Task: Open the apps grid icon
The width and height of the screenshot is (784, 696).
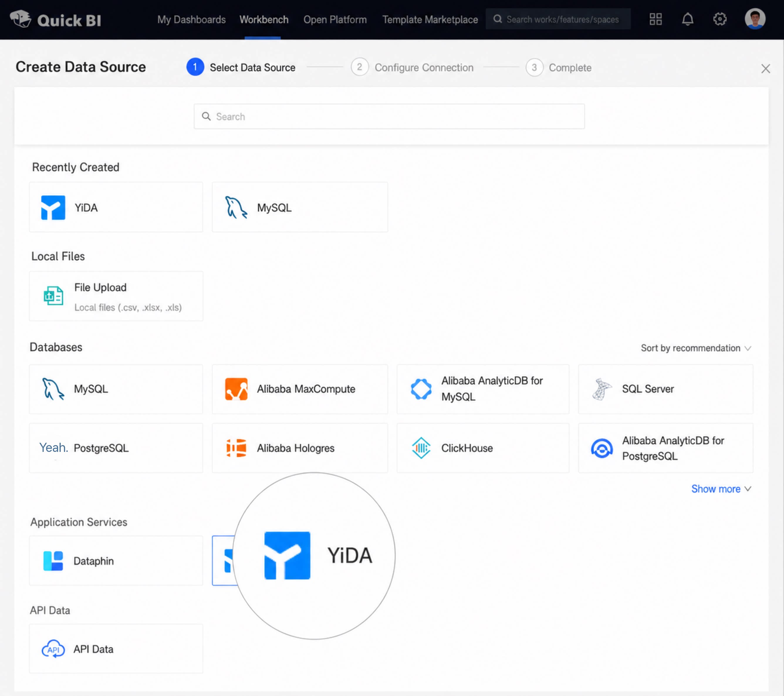Action: click(x=655, y=19)
